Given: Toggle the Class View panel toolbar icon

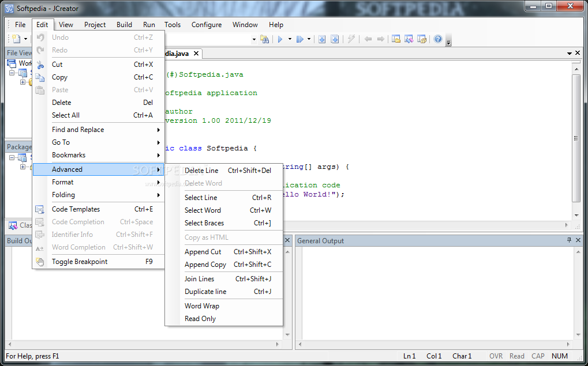Looking at the screenshot, I should pyautogui.click(x=409, y=39).
